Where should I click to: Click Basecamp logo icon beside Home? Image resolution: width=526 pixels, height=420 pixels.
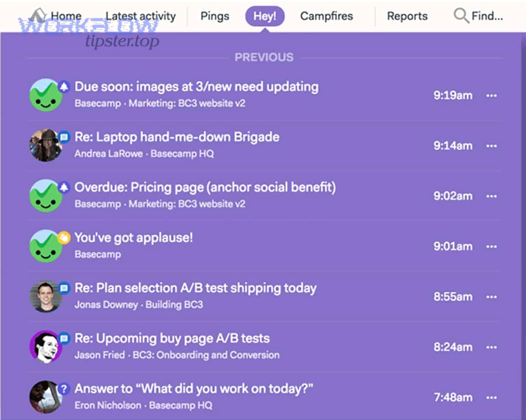coord(39,15)
